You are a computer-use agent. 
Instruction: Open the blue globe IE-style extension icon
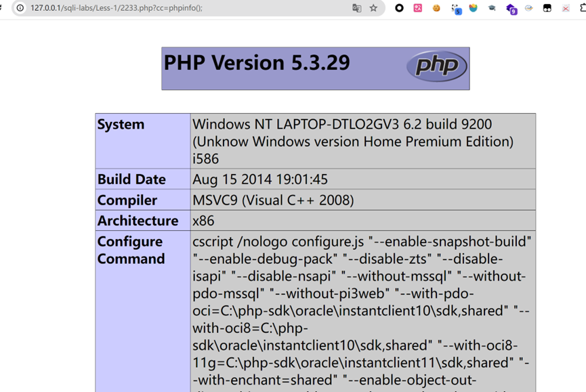[529, 8]
